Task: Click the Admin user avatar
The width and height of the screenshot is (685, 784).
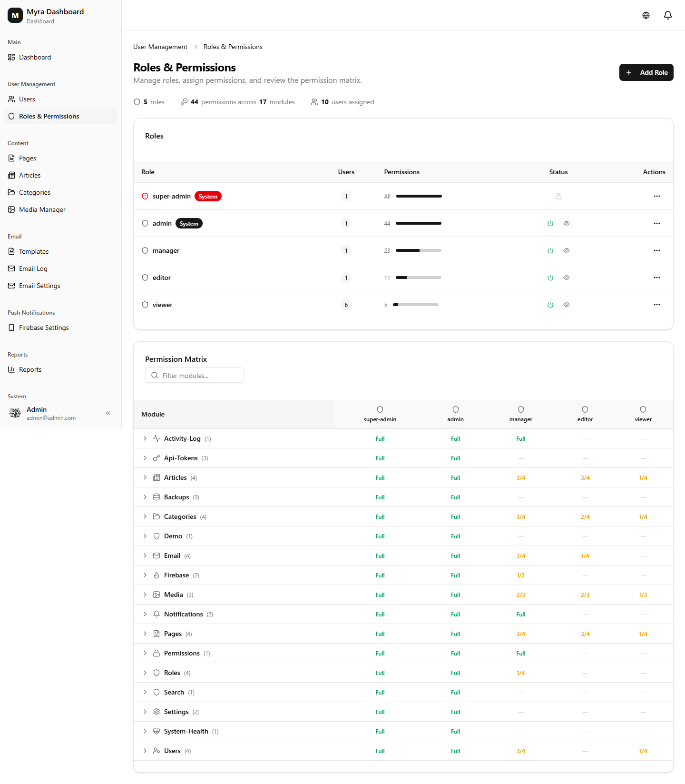Action: click(15, 413)
